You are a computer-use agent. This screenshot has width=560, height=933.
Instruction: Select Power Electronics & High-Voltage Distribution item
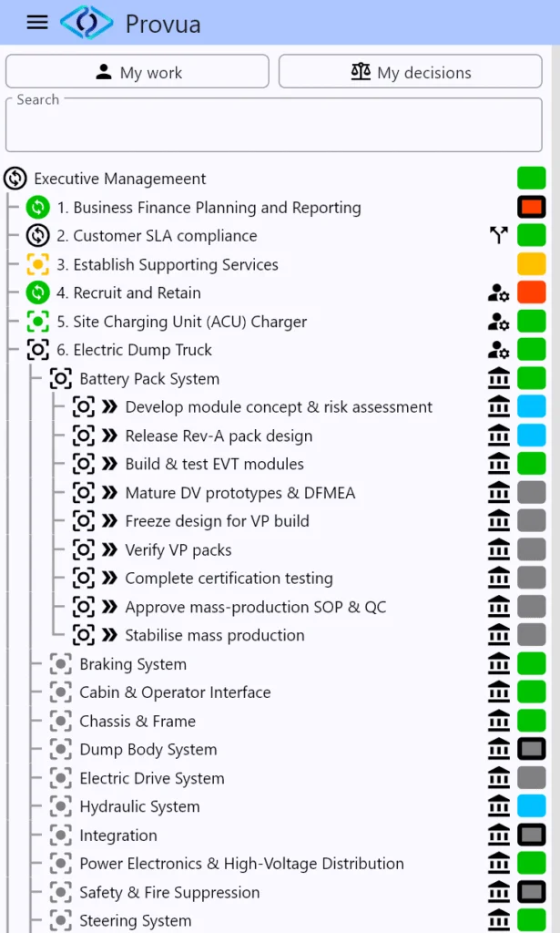coord(241,864)
